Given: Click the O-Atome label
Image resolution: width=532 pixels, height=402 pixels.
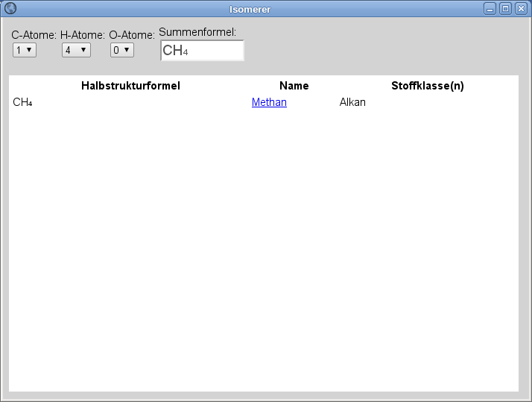Looking at the screenshot, I should [131, 35].
